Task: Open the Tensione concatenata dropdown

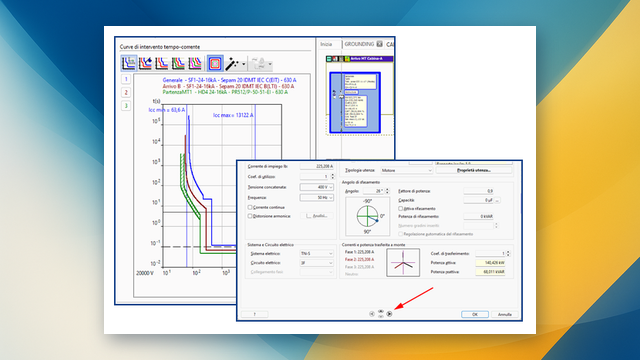Action: (x=317, y=187)
